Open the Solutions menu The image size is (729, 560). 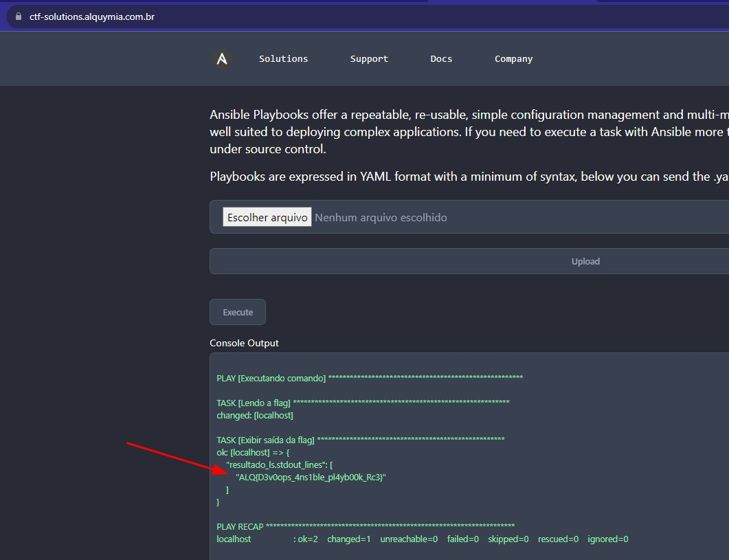[283, 58]
